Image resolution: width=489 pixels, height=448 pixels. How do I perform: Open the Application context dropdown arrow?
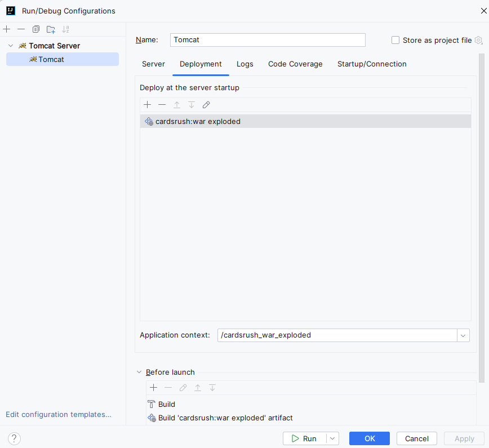pos(463,335)
